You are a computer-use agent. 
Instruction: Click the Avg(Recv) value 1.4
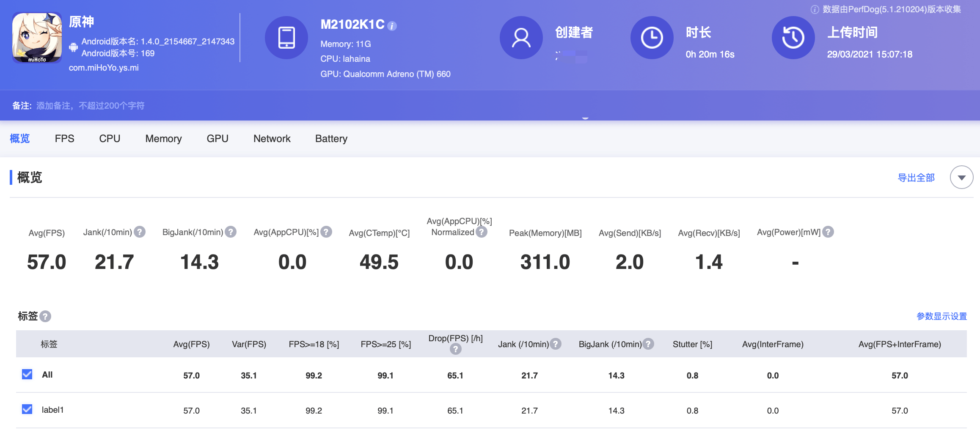click(x=709, y=262)
